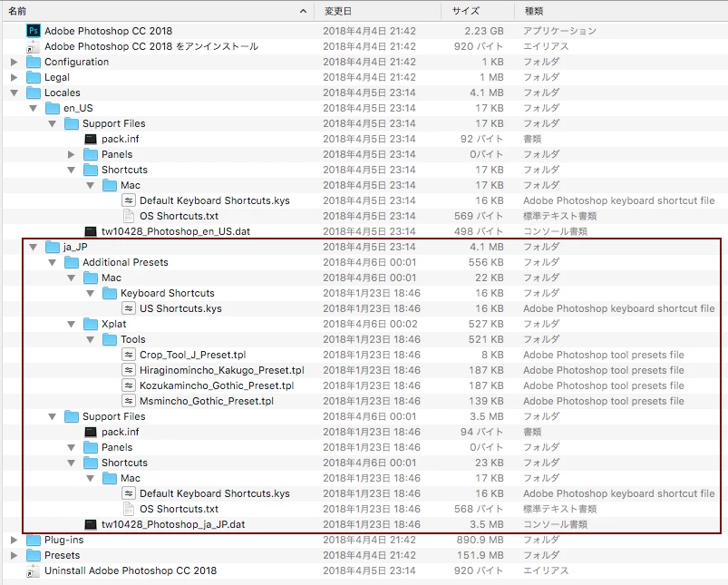Select the Default Keyboard Shortcuts.kys row dated 2018年4月5日
728x585 pixels.
pyautogui.click(x=365, y=200)
